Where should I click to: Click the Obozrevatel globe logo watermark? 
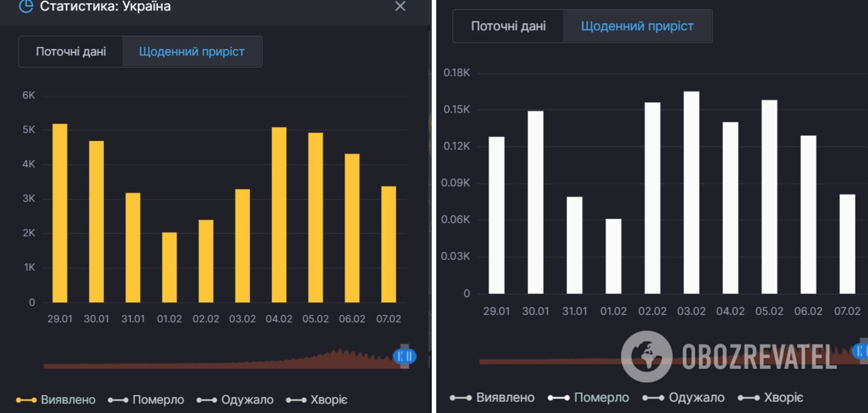[647, 356]
